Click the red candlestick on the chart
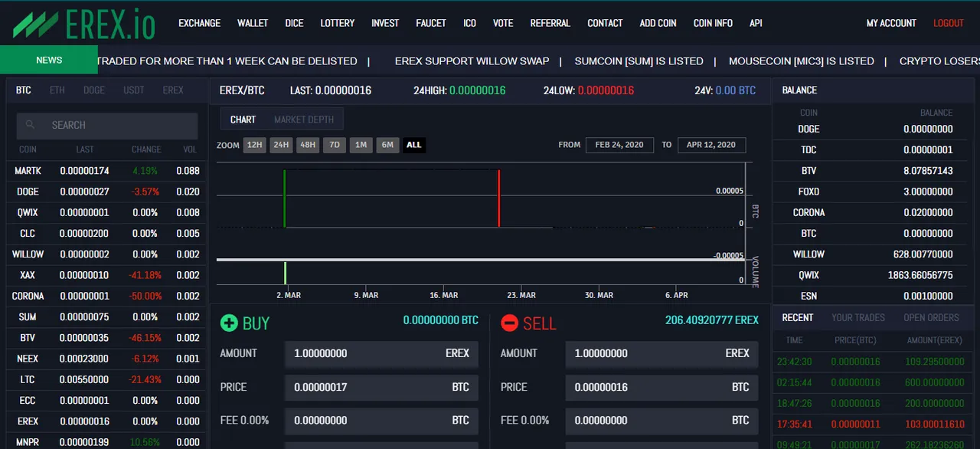 (499, 198)
